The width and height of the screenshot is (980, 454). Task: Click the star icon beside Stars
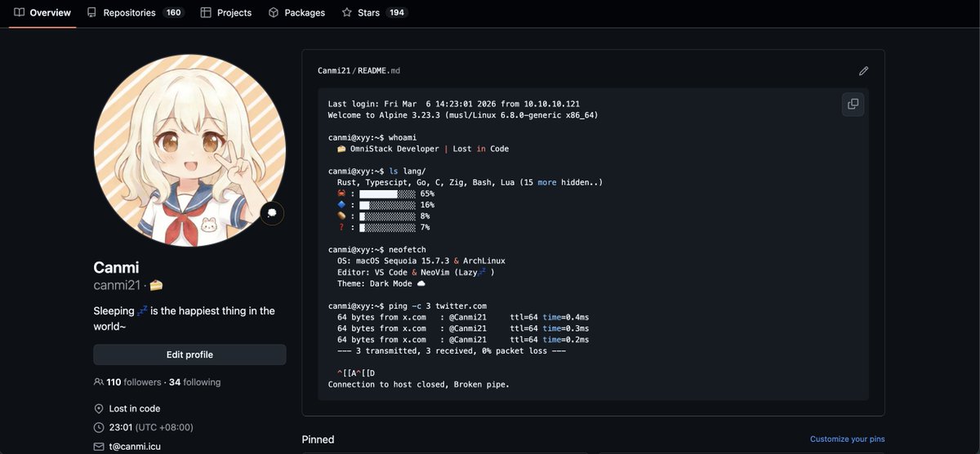(347, 13)
